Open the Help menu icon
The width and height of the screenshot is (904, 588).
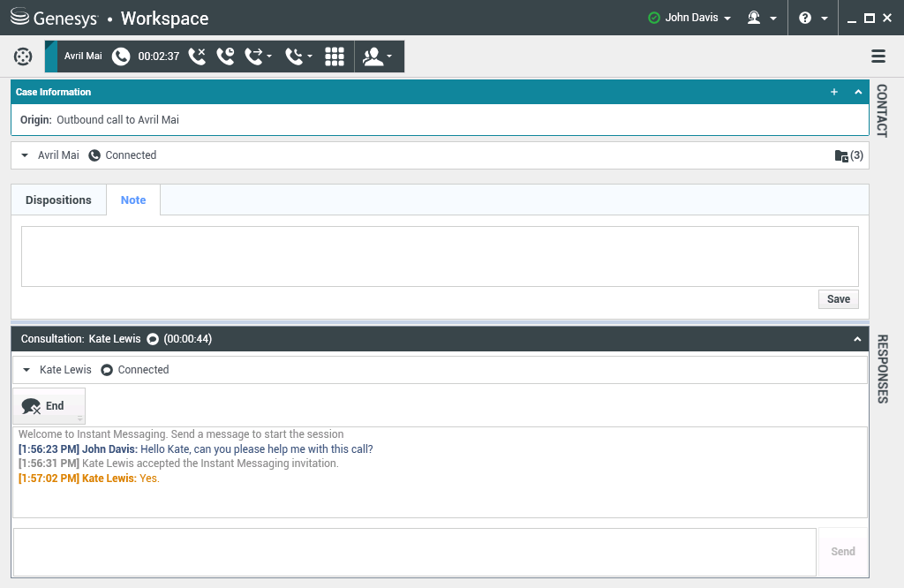[x=811, y=18]
